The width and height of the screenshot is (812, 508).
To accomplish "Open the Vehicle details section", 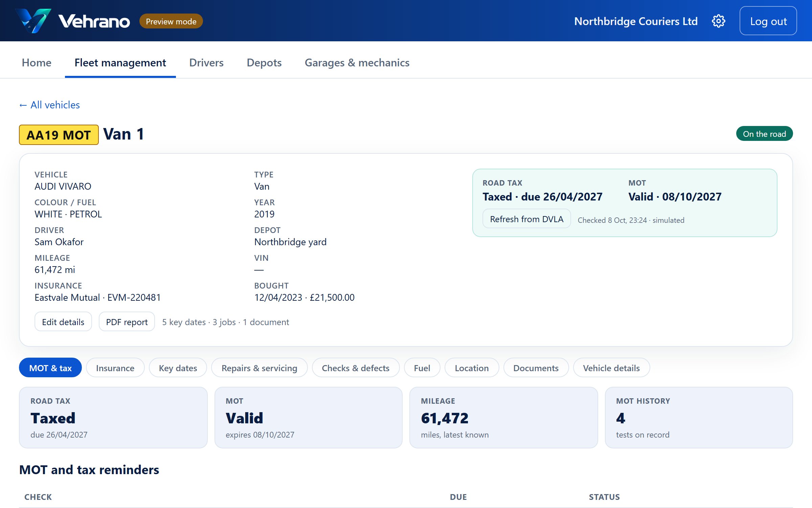I will coord(611,368).
